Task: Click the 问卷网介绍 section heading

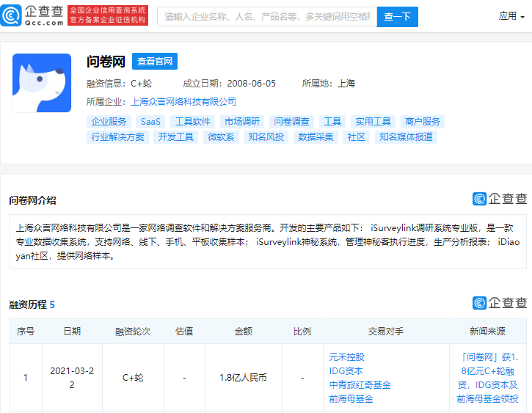Action: 32,200
